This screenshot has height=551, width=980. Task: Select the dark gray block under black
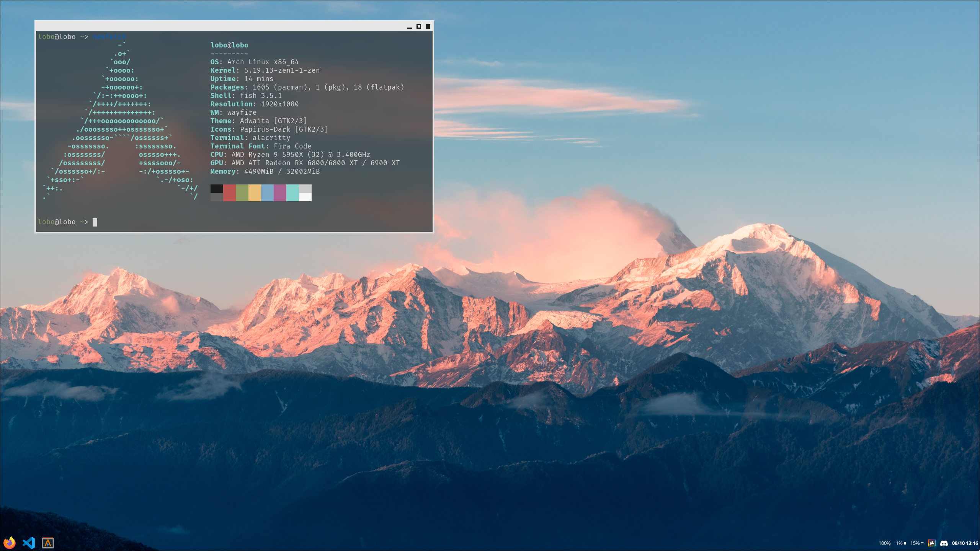tap(217, 197)
